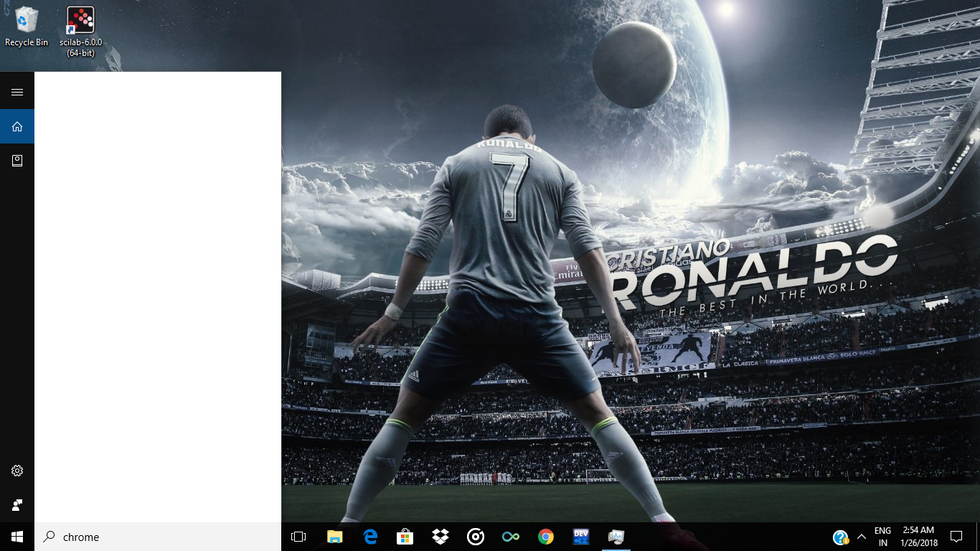Open the Action Center notifications
Image resolution: width=980 pixels, height=551 pixels.
[x=956, y=537]
